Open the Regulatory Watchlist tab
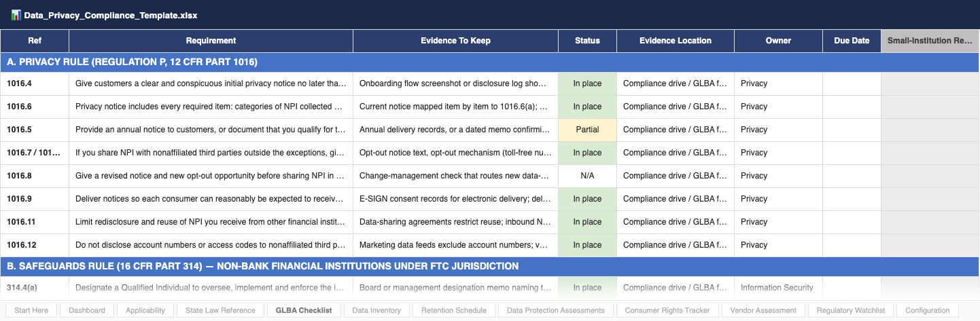980x321 pixels. (x=850, y=310)
